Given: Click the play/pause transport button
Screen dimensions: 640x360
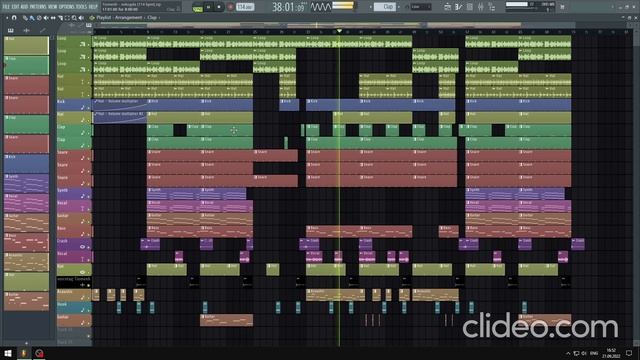Looking at the screenshot, I should click(209, 7).
